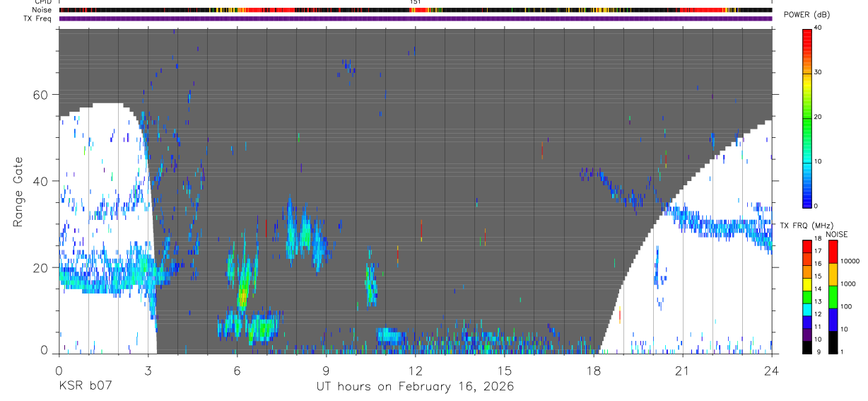The height and width of the screenshot is (401, 868).
Task: Click the KSR b07 radar beam label
Action: point(86,386)
